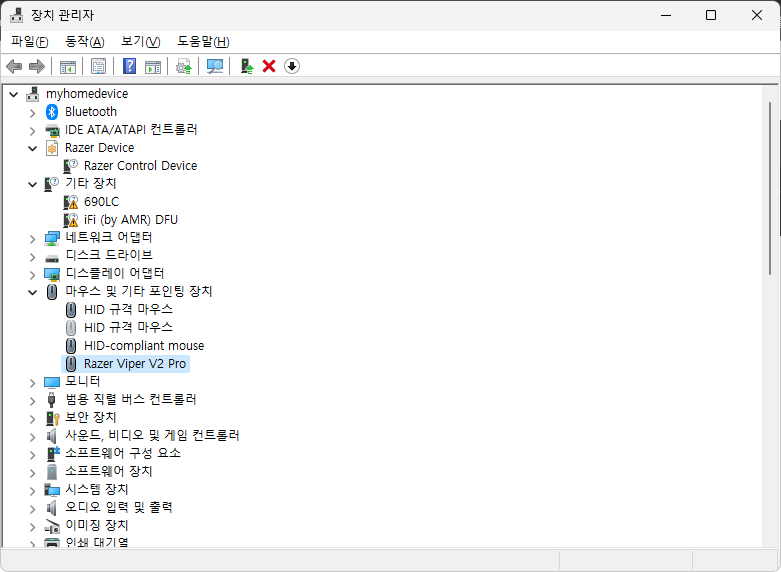Expand the 모니터 category
Screen dimensions: 781x572
point(33,383)
